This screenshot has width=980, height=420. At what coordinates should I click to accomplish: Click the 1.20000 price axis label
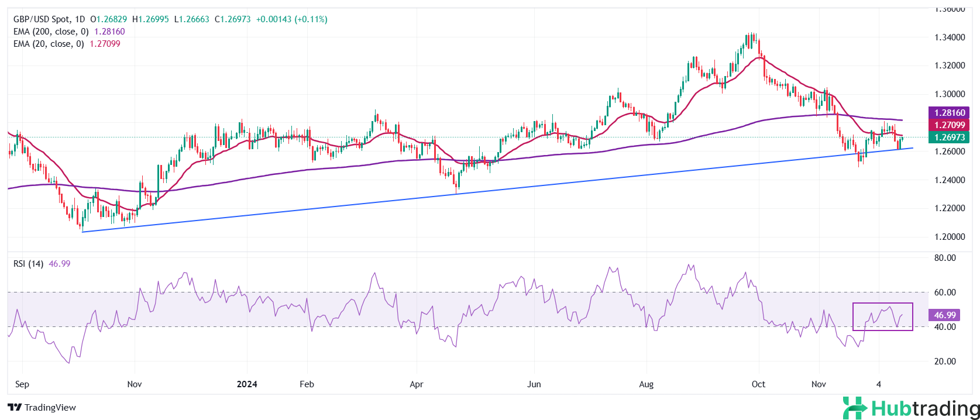pos(949,237)
